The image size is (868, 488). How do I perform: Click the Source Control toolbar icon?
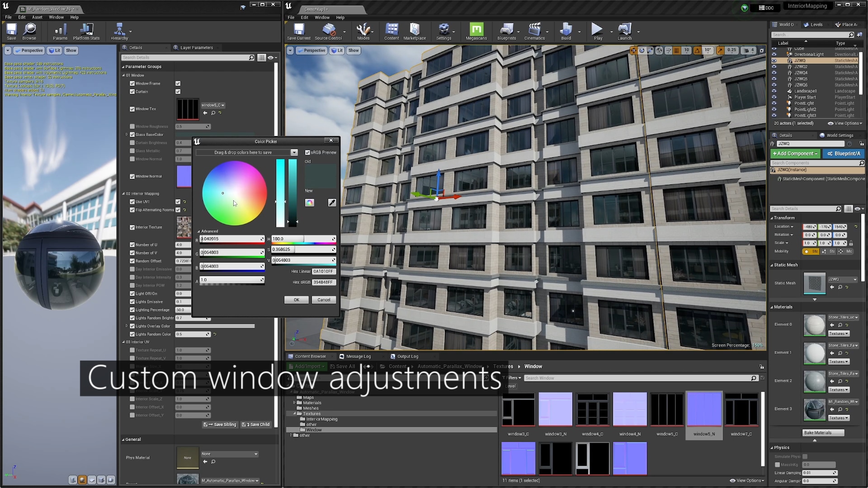(330, 30)
